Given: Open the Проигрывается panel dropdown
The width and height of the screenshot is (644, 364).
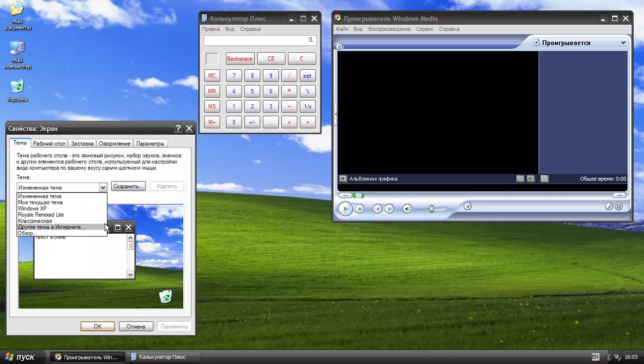Looking at the screenshot, I should pos(624,43).
